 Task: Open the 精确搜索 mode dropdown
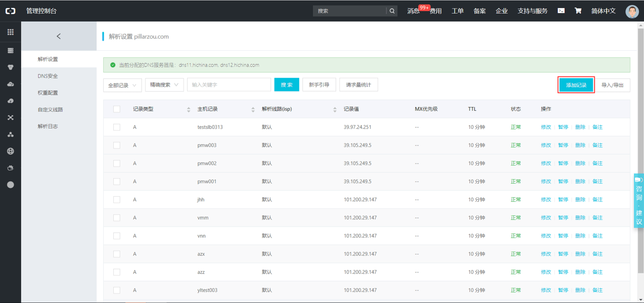click(165, 85)
